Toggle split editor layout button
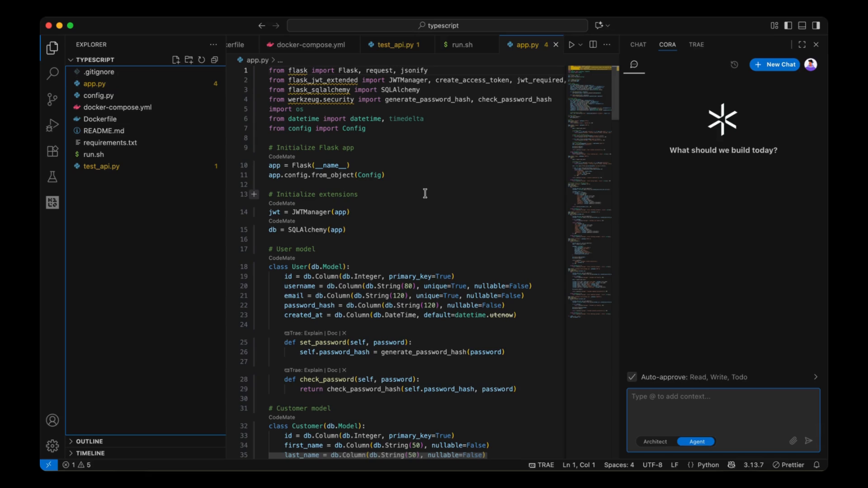The image size is (868, 488). coord(593,45)
